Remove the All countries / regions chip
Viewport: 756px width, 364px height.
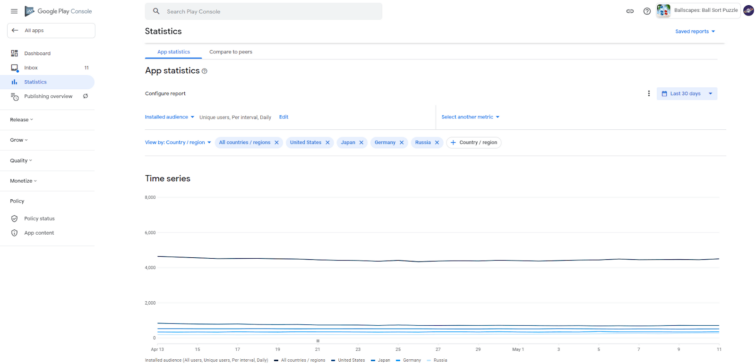(x=276, y=143)
